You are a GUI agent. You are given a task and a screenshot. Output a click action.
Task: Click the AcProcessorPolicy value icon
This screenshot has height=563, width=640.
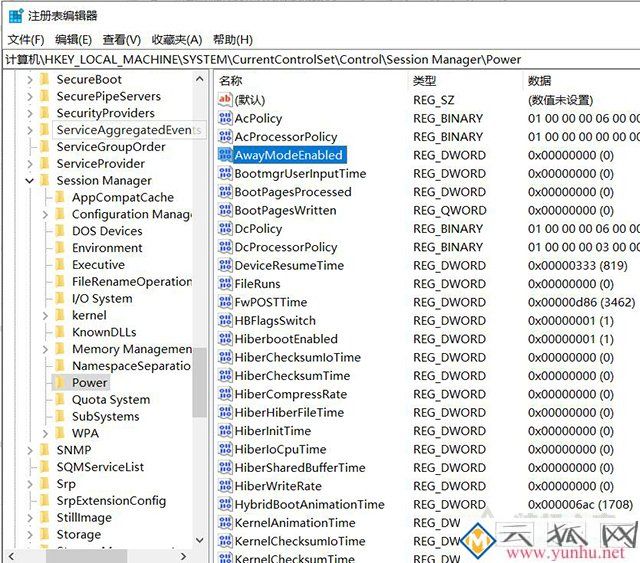[x=225, y=136]
